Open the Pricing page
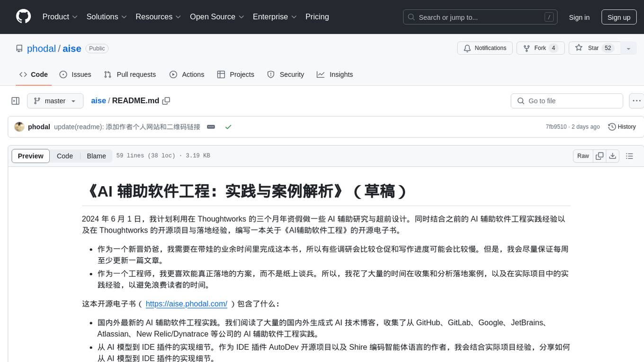644x362 pixels. 317,17
